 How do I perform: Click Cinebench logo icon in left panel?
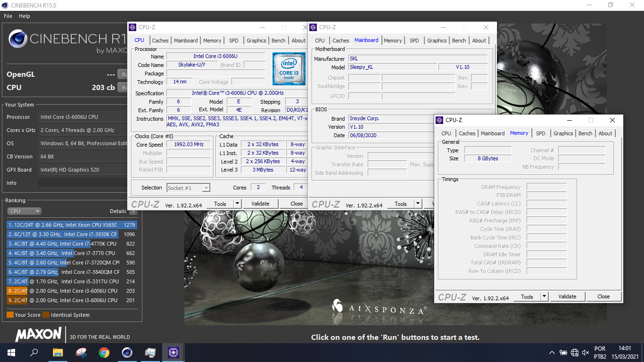[18, 39]
